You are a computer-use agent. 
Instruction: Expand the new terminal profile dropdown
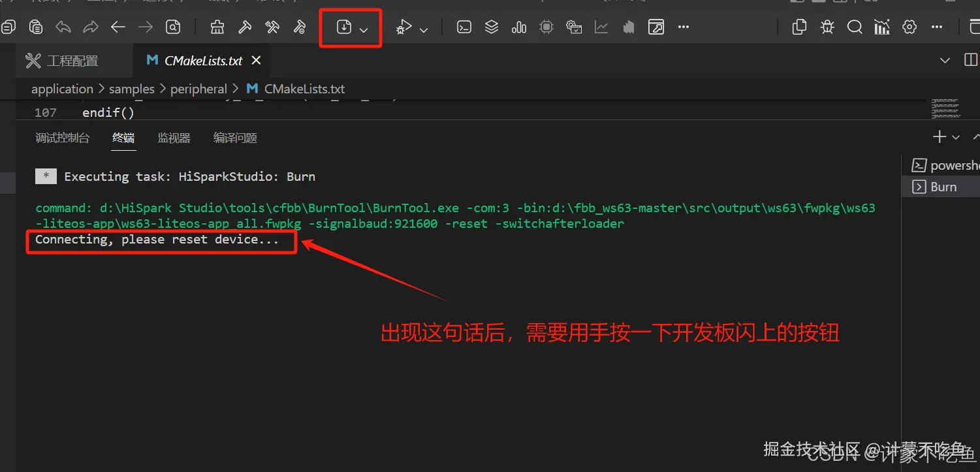click(956, 137)
